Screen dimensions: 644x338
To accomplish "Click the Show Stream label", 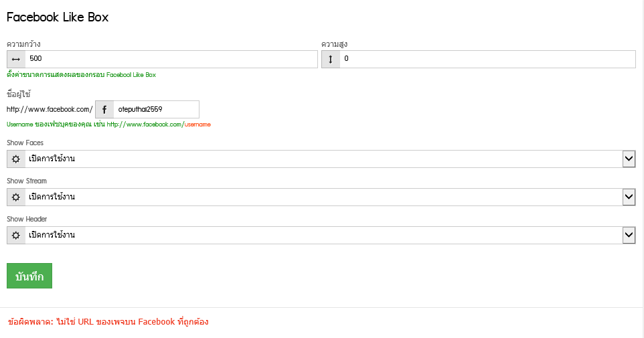I will (27, 181).
